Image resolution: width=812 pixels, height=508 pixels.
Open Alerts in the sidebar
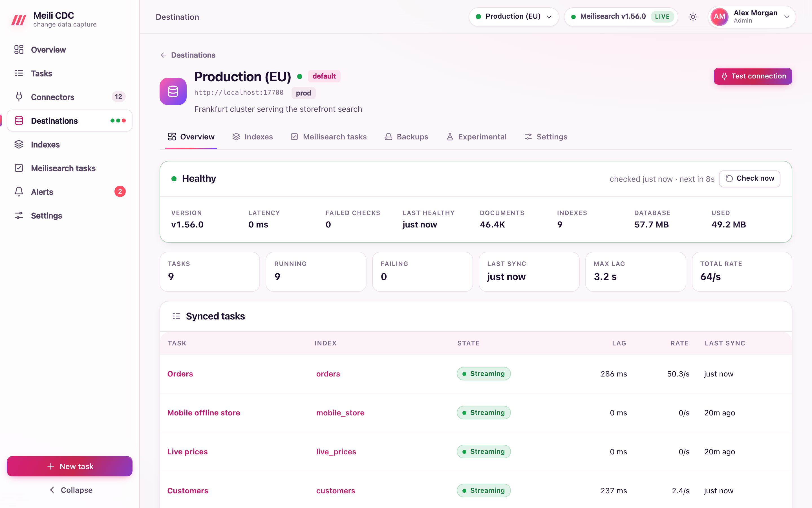coord(70,192)
